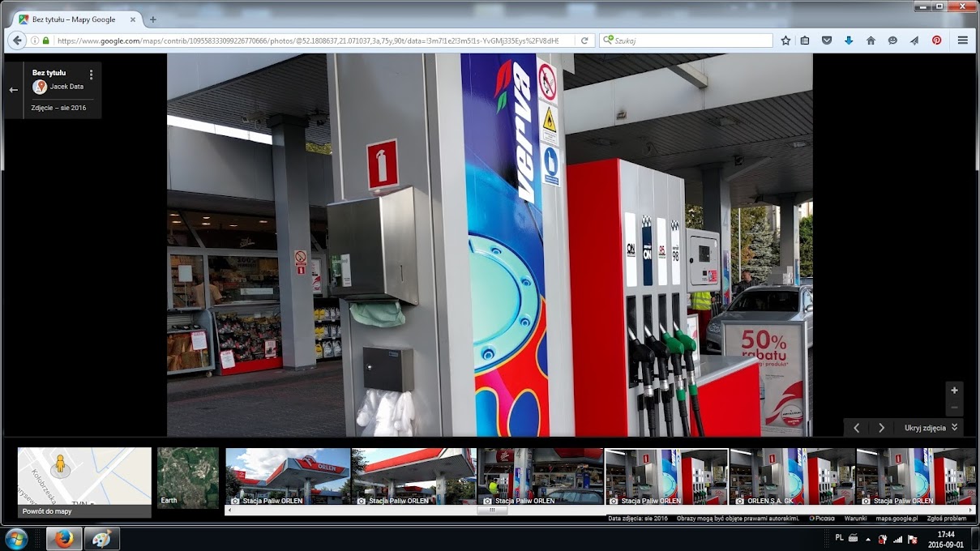Image resolution: width=980 pixels, height=551 pixels.
Task: Click Firefox icon in taskbar
Action: (63, 539)
